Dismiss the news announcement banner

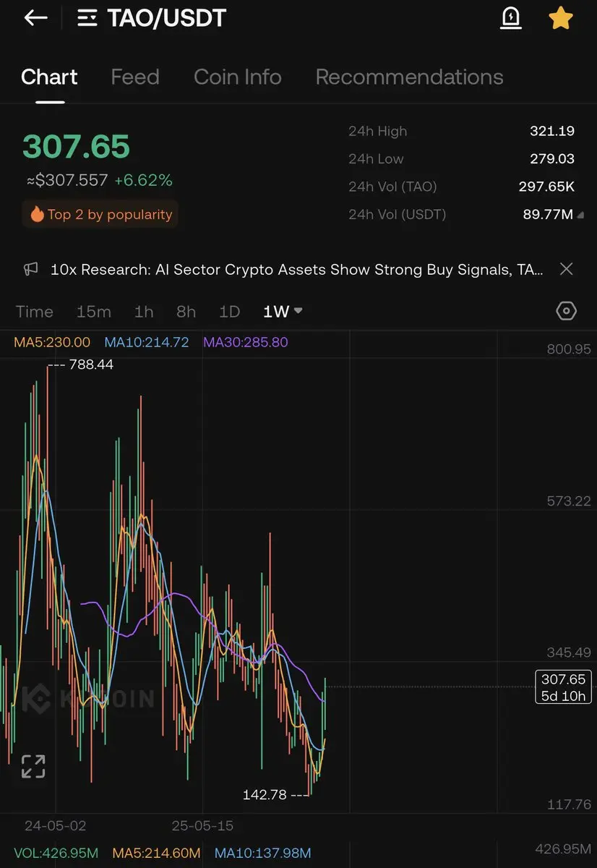tap(567, 269)
